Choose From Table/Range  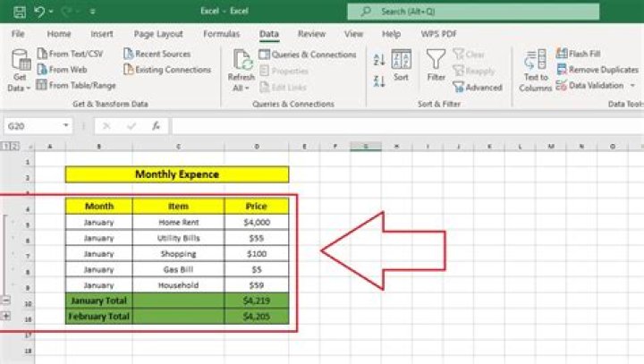click(x=76, y=86)
